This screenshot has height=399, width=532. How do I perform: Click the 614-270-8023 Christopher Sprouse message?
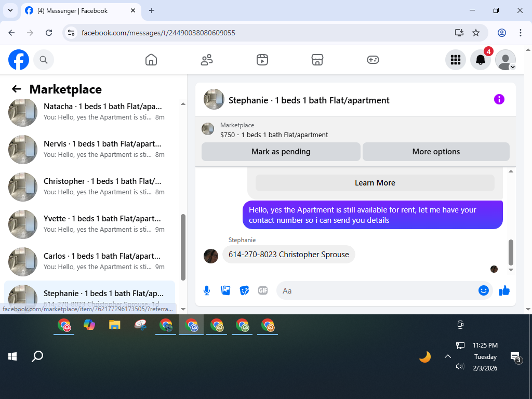(289, 255)
